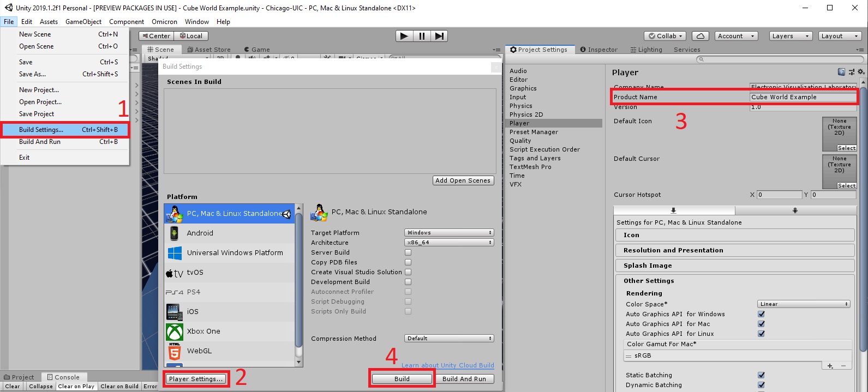
Task: Open the Player settings gear menu
Action: (x=861, y=72)
